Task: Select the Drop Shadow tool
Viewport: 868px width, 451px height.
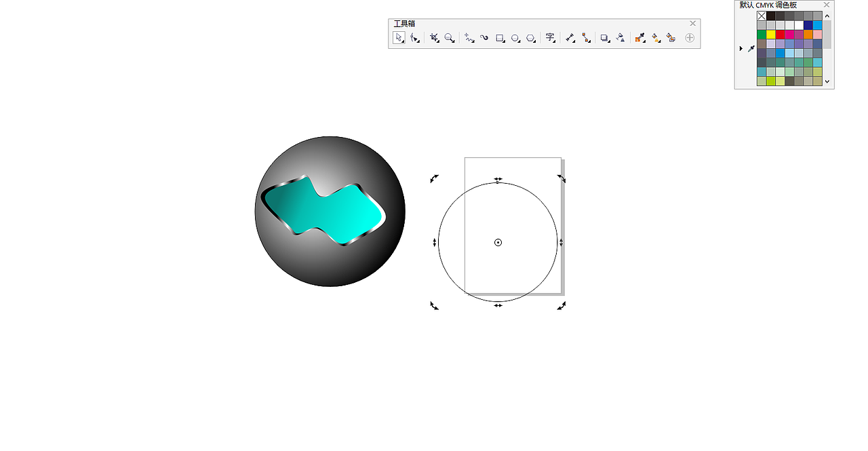Action: (605, 38)
